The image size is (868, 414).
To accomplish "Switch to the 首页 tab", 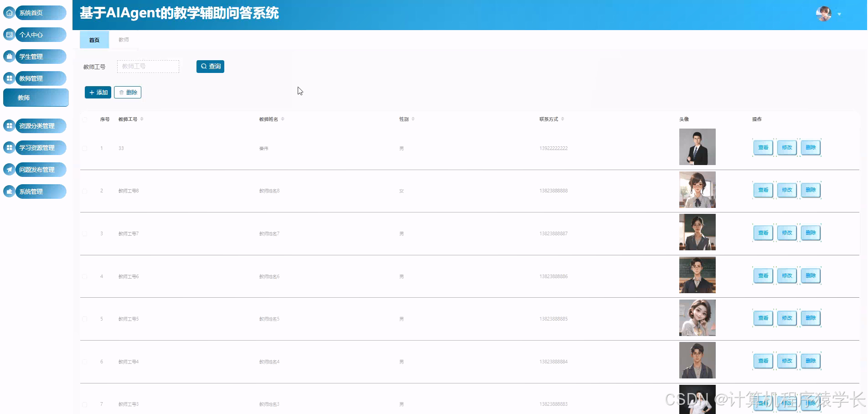I will pyautogui.click(x=94, y=40).
